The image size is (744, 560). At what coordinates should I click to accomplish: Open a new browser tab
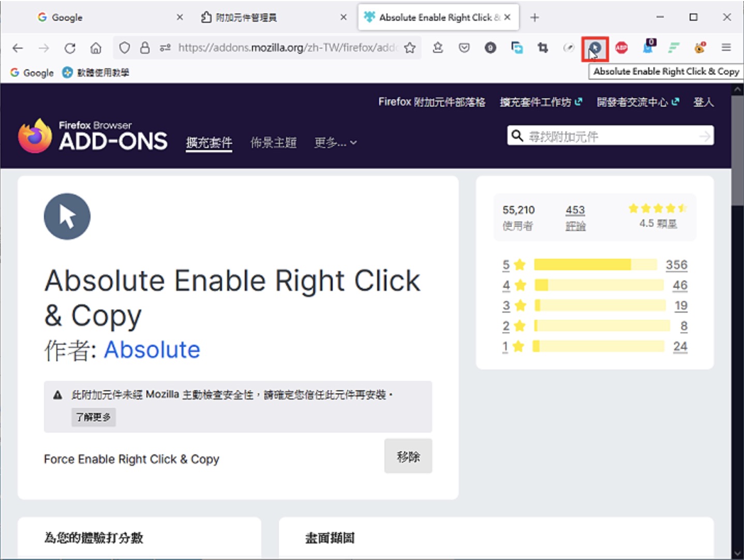pos(534,18)
